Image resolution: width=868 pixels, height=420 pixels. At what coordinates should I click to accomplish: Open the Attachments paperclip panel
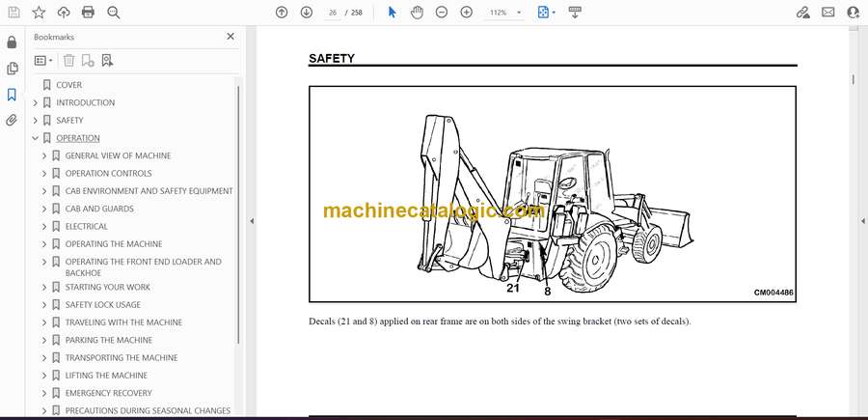(12, 121)
